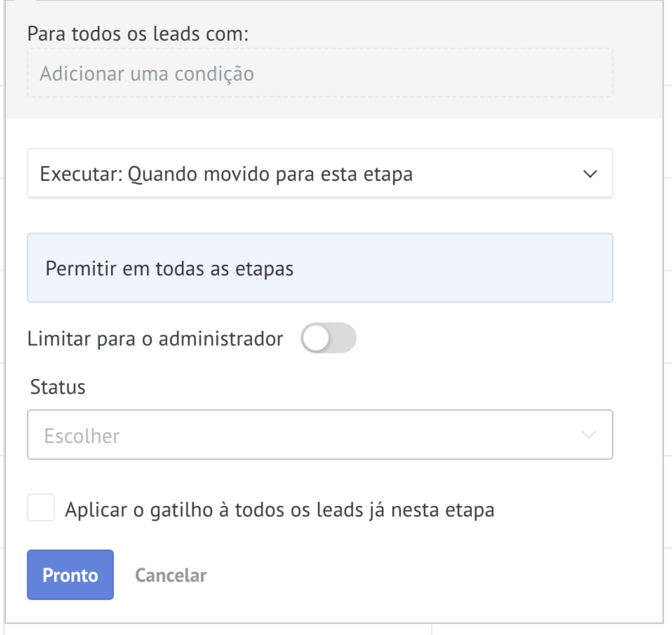The image size is (672, 635).
Task: Click Cancelar to dismiss the dialog
Action: coord(171,575)
